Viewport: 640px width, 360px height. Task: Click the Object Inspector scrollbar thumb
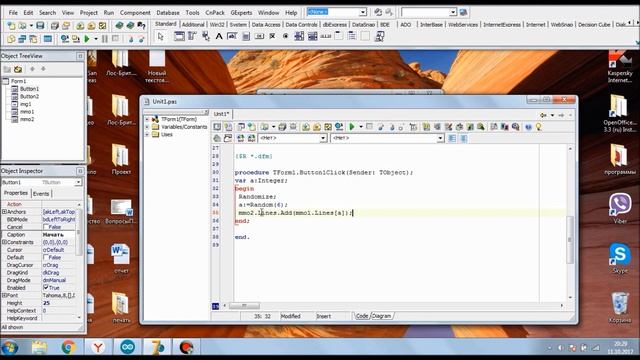(79, 231)
